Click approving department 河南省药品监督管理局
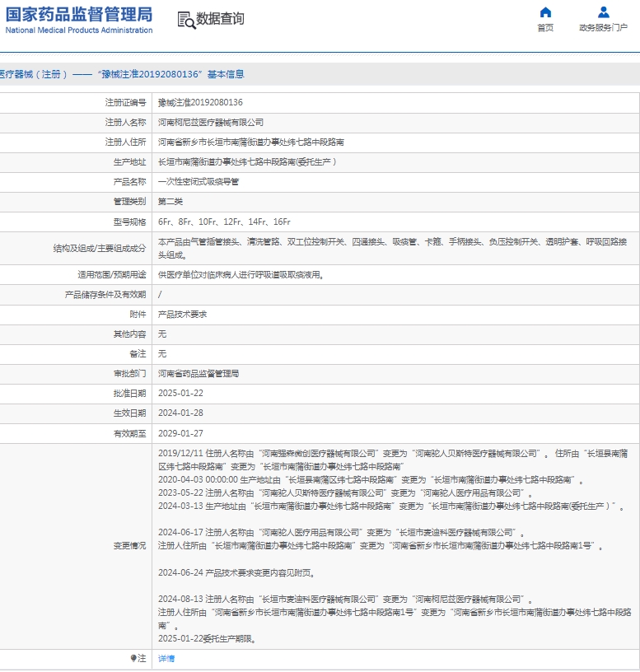The width and height of the screenshot is (640, 672). click(199, 373)
